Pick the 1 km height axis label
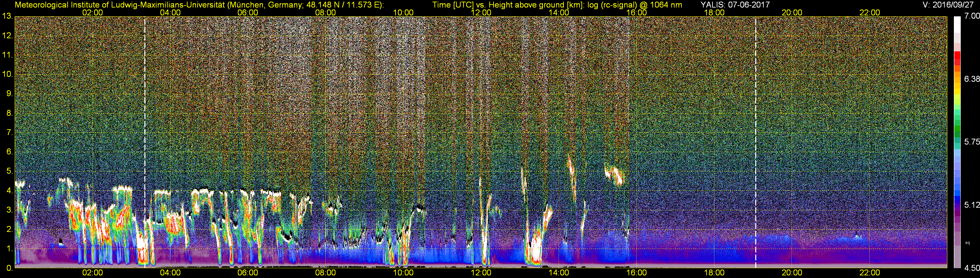The height and width of the screenshot is (278, 980). pos(9,249)
